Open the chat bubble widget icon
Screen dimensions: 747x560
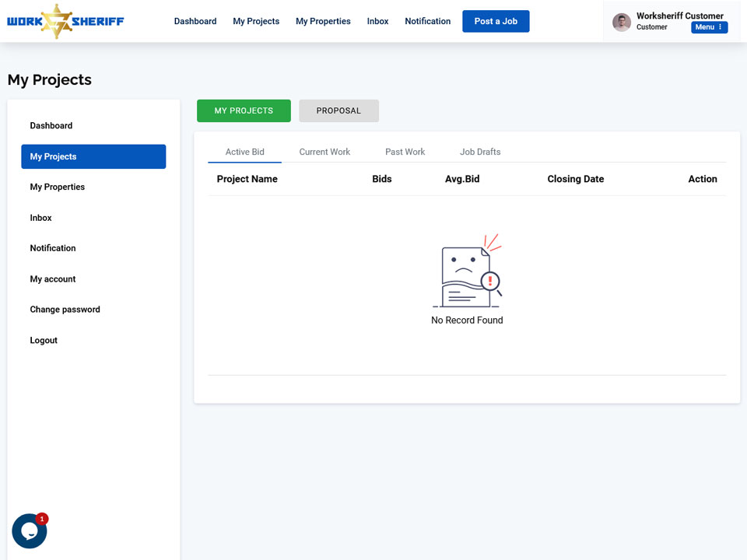pyautogui.click(x=30, y=530)
